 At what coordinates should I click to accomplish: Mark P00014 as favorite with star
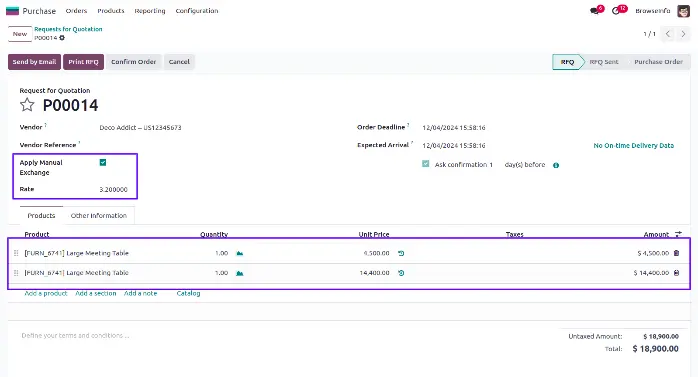tap(27, 105)
